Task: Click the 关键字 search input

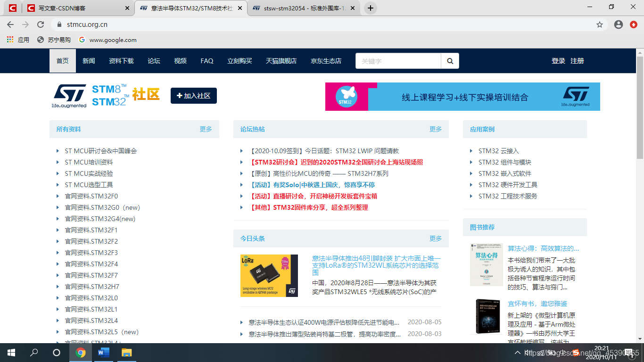Action: [398, 61]
